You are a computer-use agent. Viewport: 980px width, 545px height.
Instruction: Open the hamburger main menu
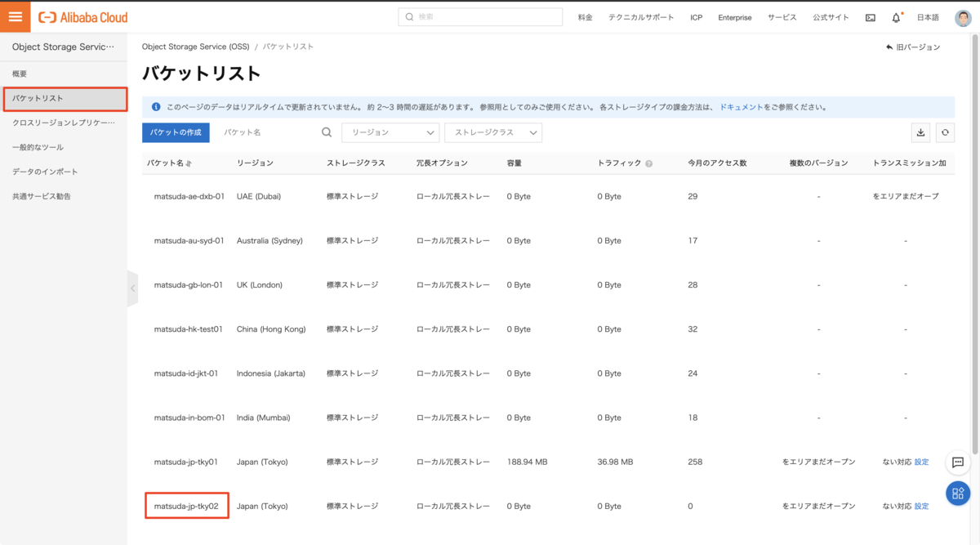pos(16,17)
